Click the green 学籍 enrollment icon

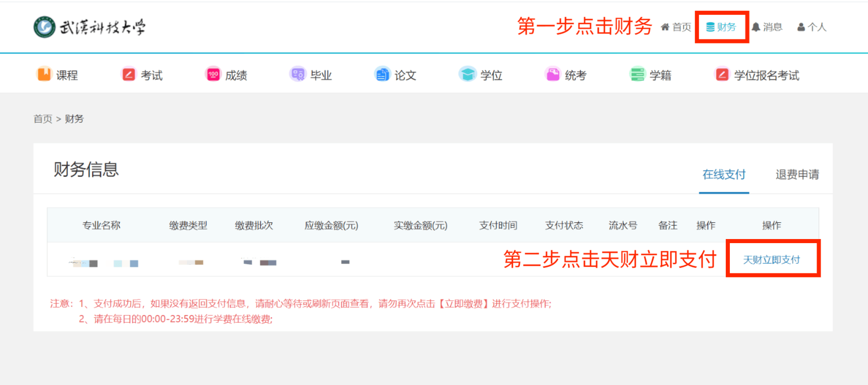pyautogui.click(x=637, y=74)
